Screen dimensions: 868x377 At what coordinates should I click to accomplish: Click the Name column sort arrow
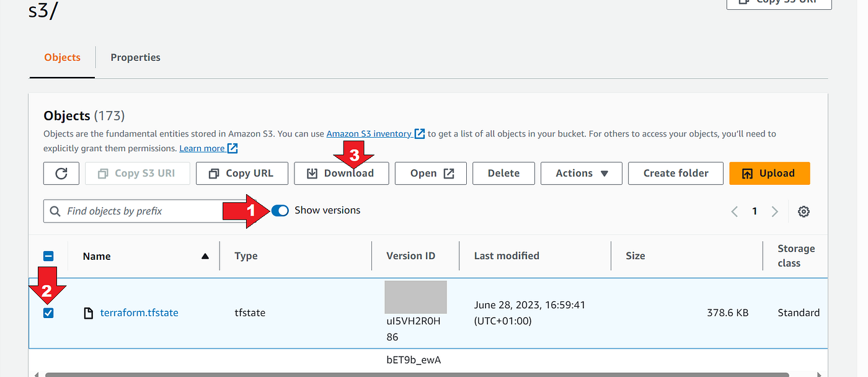205,256
